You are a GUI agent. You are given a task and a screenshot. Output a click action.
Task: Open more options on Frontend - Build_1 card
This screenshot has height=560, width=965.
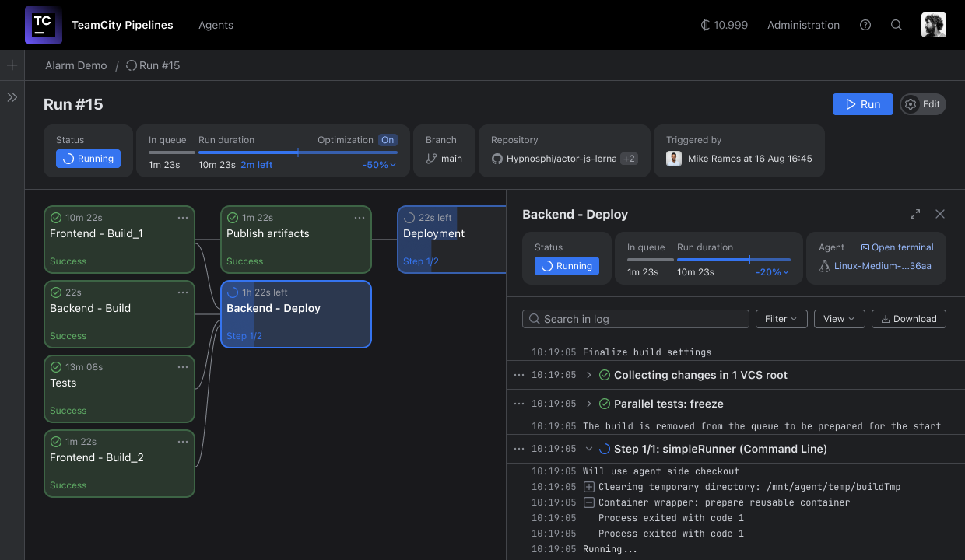point(183,218)
